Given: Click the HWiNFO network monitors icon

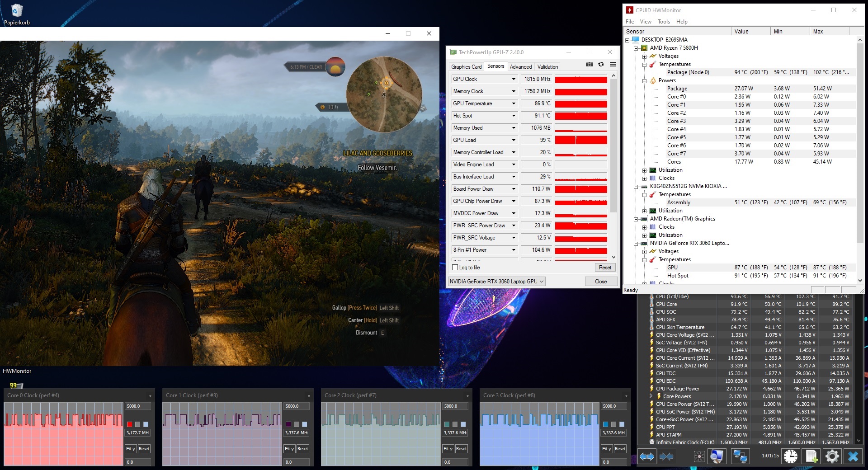Looking at the screenshot, I should tap(740, 456).
